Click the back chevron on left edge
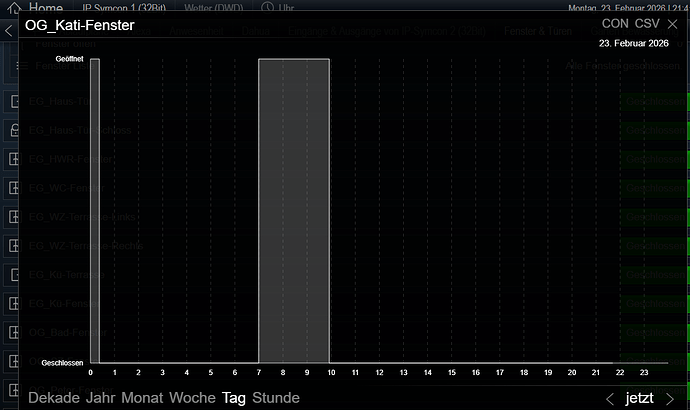The width and height of the screenshot is (690, 410). pos(8,31)
